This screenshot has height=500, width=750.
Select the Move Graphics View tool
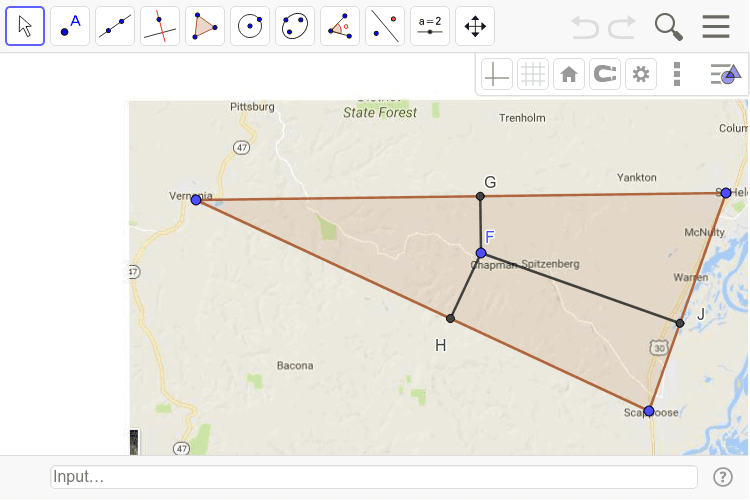(x=474, y=26)
